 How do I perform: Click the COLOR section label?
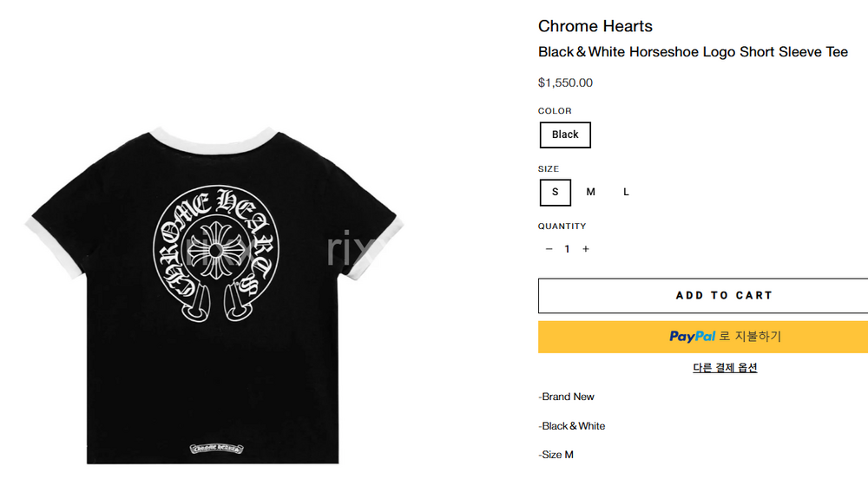pyautogui.click(x=556, y=111)
